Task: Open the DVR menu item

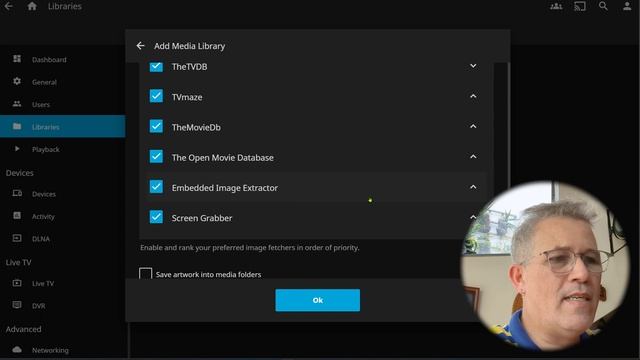Action: tap(62, 305)
